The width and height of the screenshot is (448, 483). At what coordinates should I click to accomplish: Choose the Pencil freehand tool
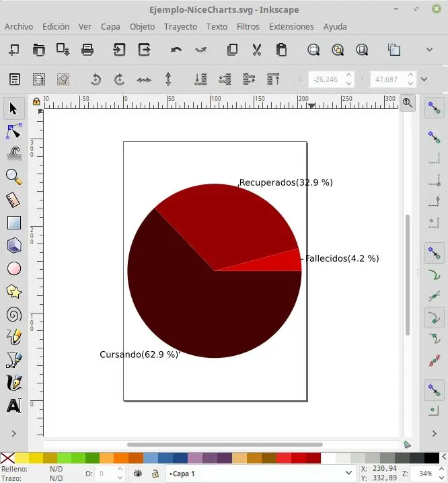pos(14,337)
